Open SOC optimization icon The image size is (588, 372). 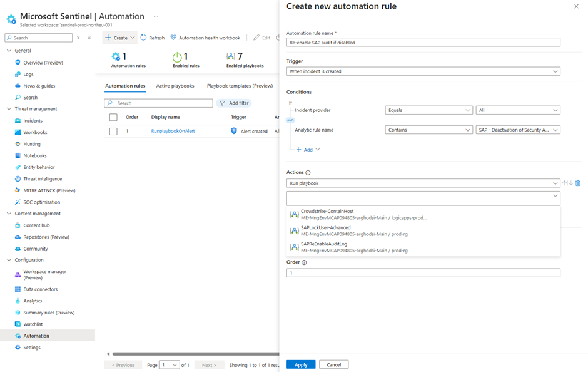click(x=18, y=202)
